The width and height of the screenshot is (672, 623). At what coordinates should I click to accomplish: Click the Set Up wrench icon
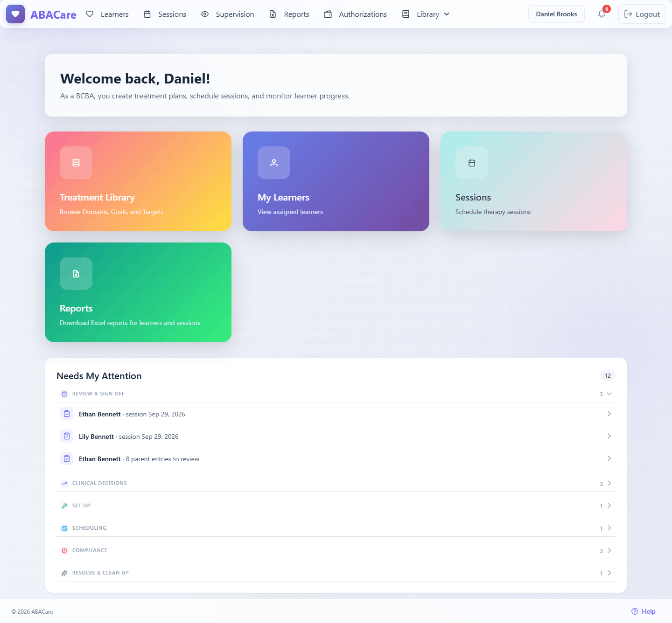(64, 506)
